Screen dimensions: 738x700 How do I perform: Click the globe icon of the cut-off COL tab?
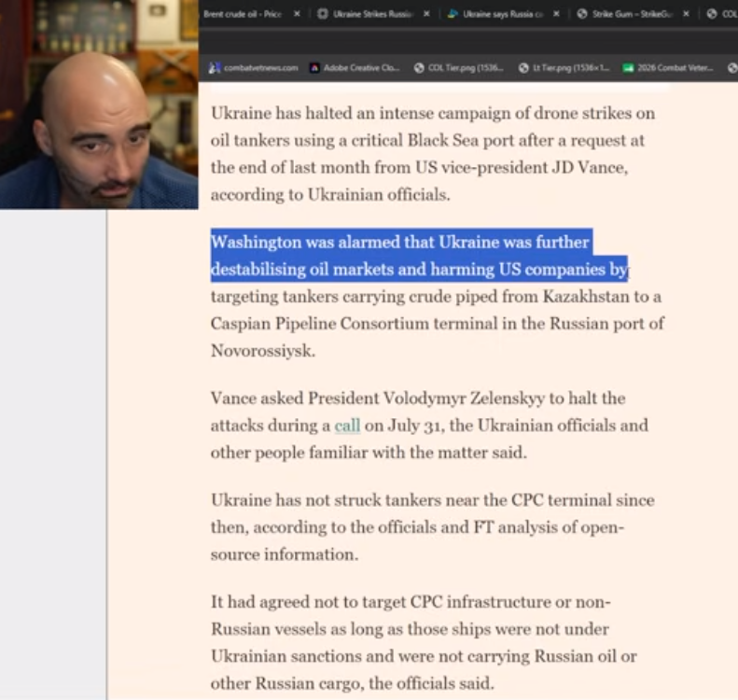pyautogui.click(x=712, y=14)
